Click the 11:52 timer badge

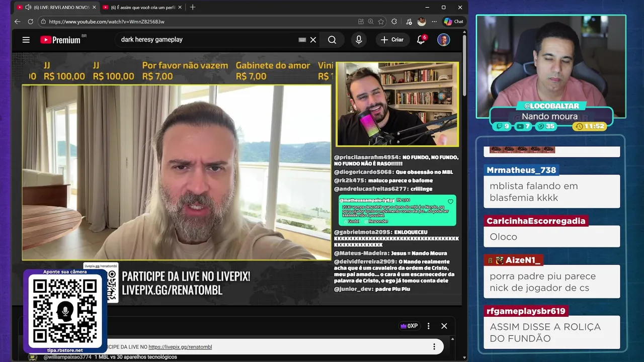point(590,126)
